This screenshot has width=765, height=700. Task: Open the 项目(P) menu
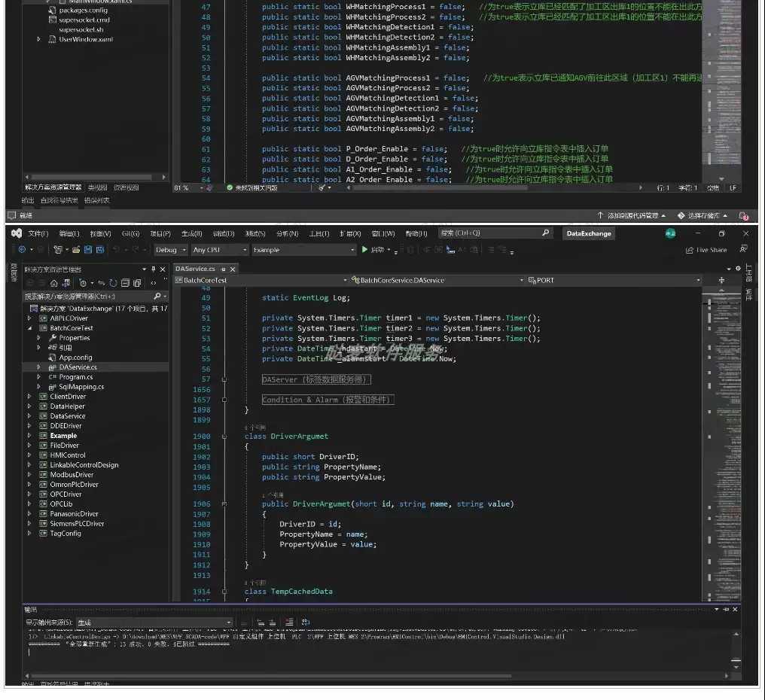[160, 233]
